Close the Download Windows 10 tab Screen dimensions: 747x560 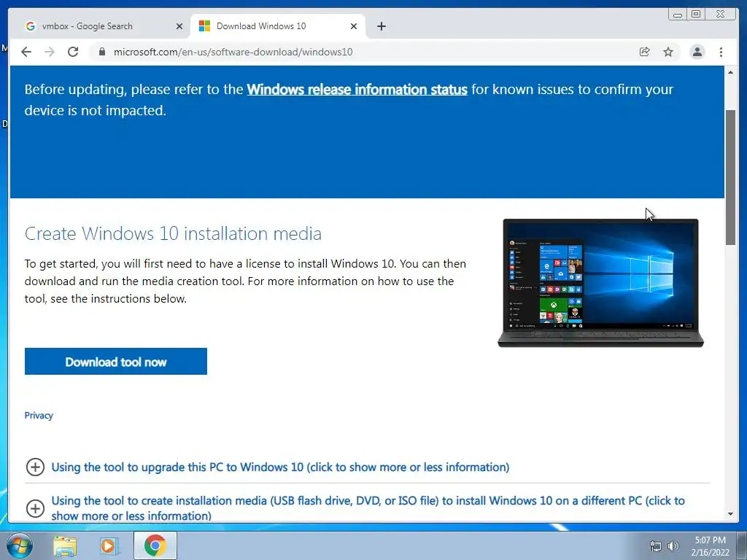pyautogui.click(x=354, y=26)
